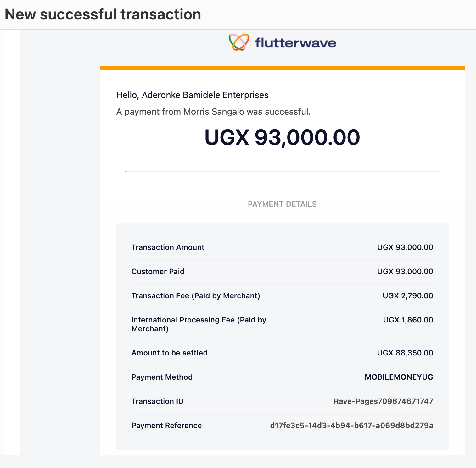The image size is (476, 468).
Task: Click the Customer Paid value
Action: pos(405,272)
